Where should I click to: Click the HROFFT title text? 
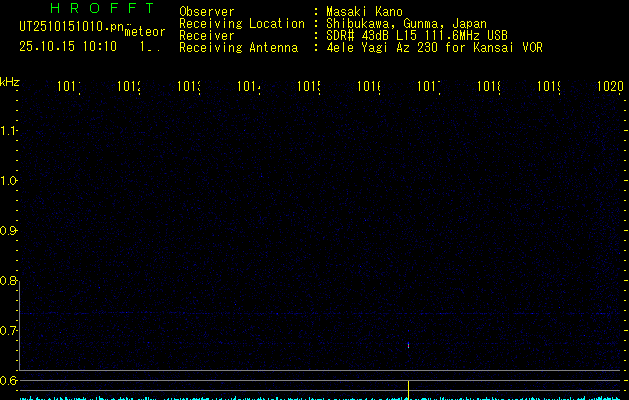(101, 9)
